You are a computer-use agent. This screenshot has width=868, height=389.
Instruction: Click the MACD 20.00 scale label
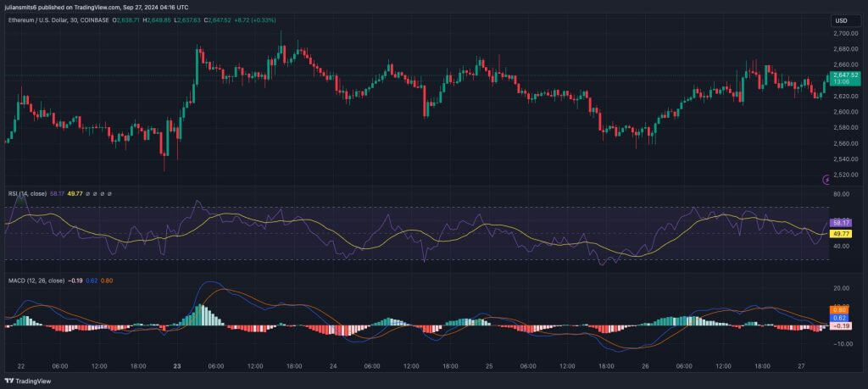[841, 288]
